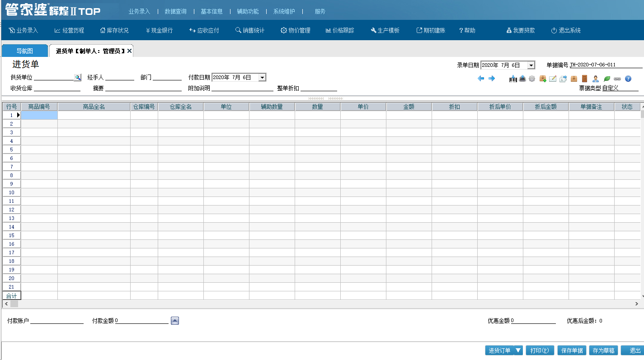Open 期初建账 toolbar item
This screenshot has height=360, width=644.
[x=431, y=31]
